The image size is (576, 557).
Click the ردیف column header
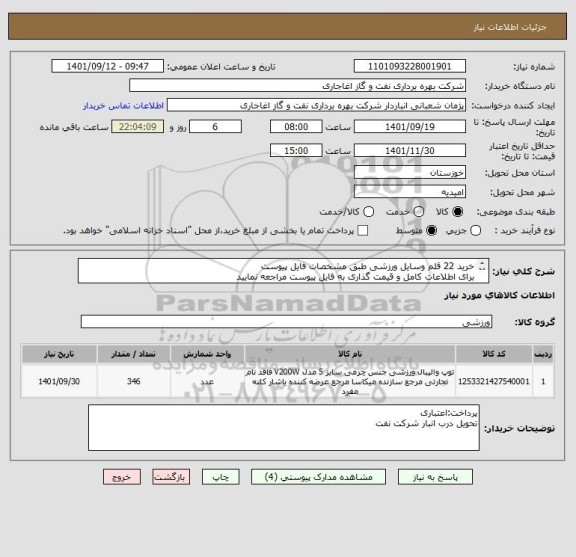click(x=543, y=354)
